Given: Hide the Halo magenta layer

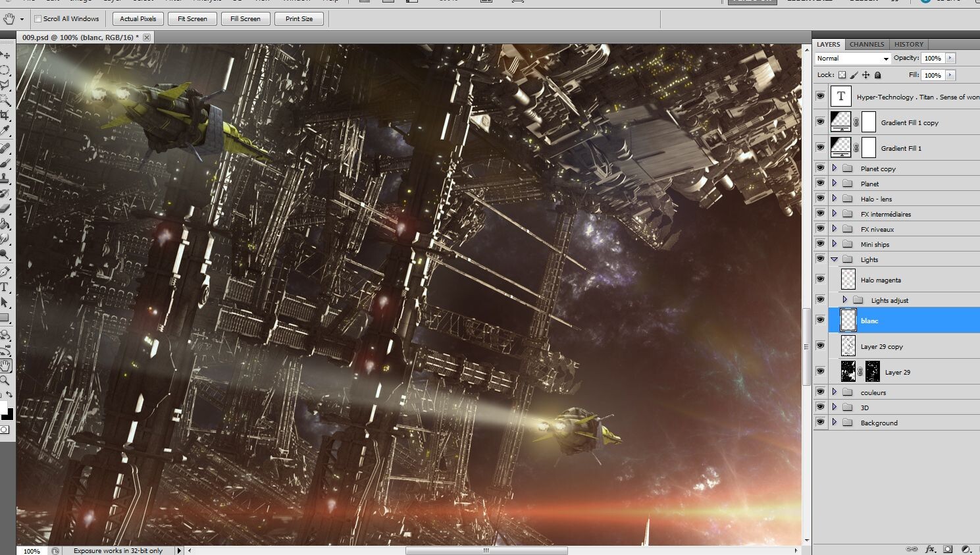Looking at the screenshot, I should [x=820, y=279].
